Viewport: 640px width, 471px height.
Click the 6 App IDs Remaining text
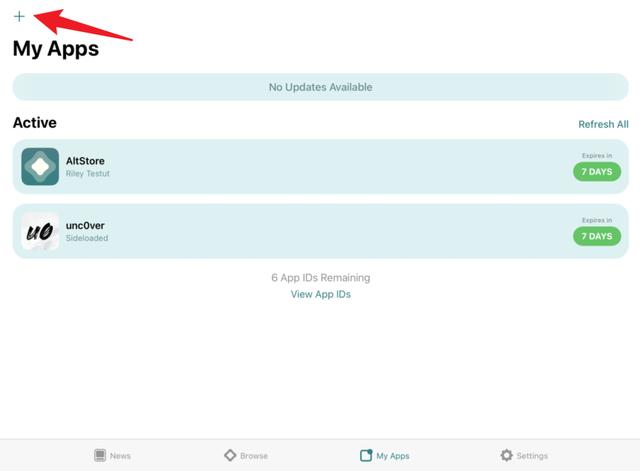tap(321, 278)
